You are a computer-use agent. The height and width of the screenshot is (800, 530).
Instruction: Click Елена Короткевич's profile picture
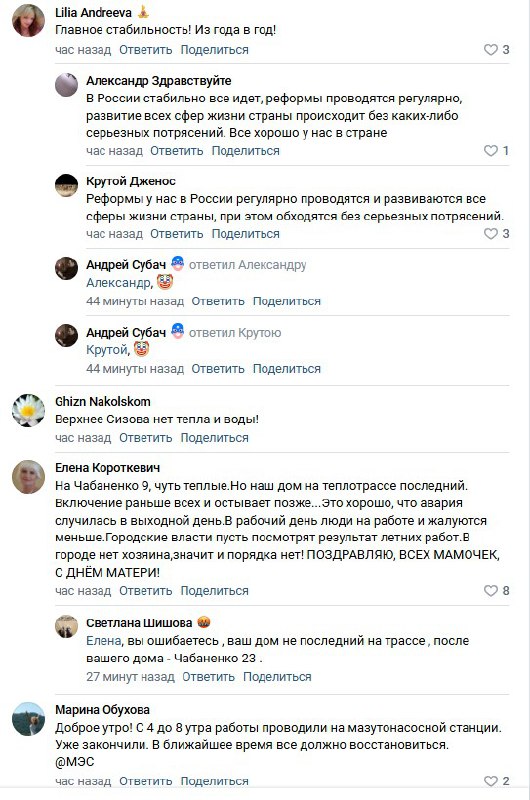click(29, 477)
